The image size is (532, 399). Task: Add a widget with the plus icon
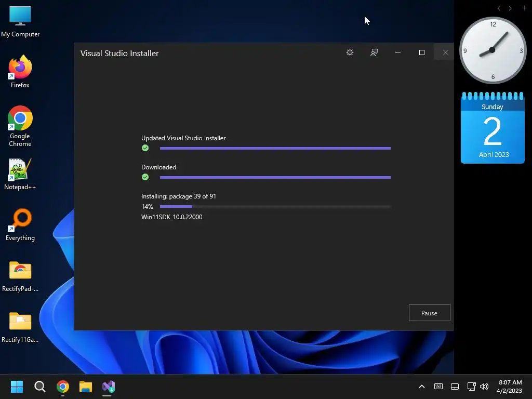[x=524, y=8]
